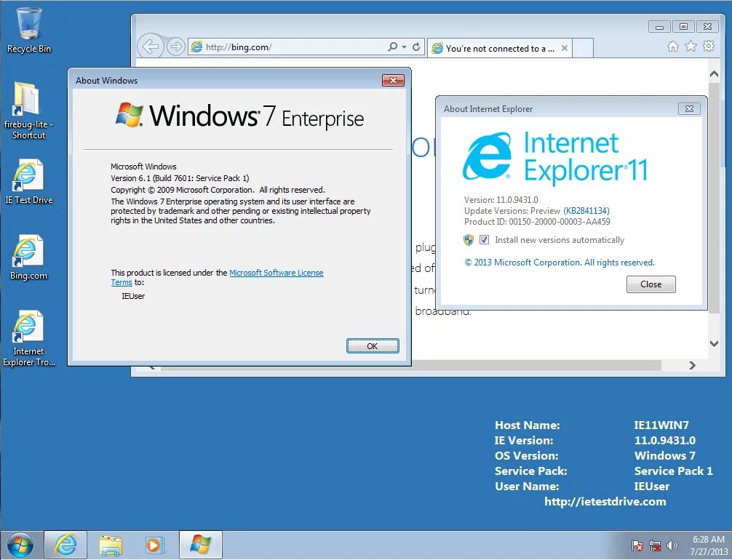The height and width of the screenshot is (560, 732).
Task: Open a new tab in IE
Action: [583, 48]
